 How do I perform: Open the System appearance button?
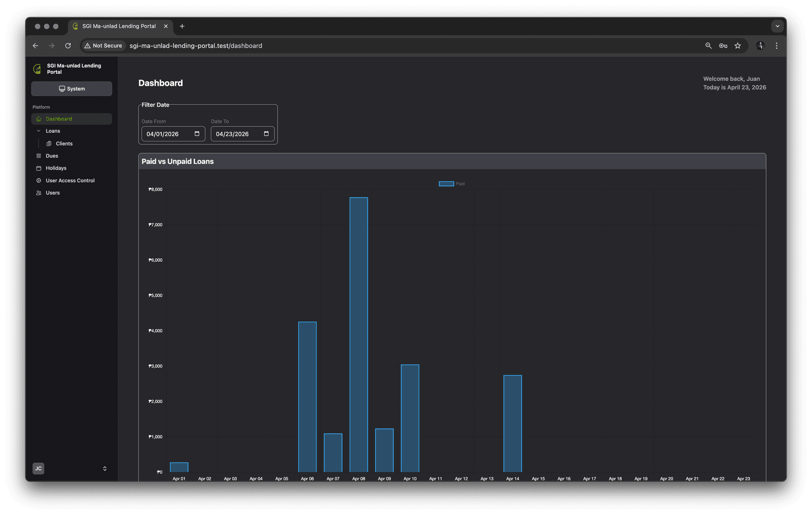coord(72,89)
